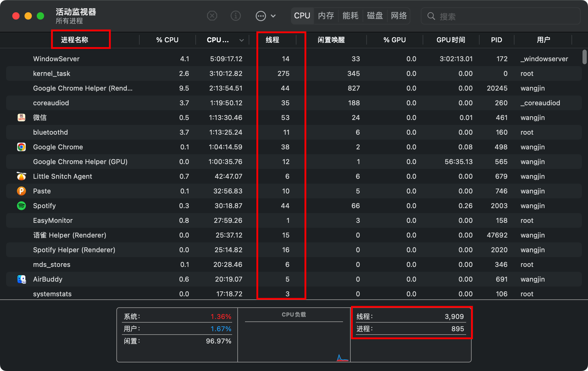Click the CPU负载 graph area
Viewport: 588px width, 371px height.
pos(294,335)
